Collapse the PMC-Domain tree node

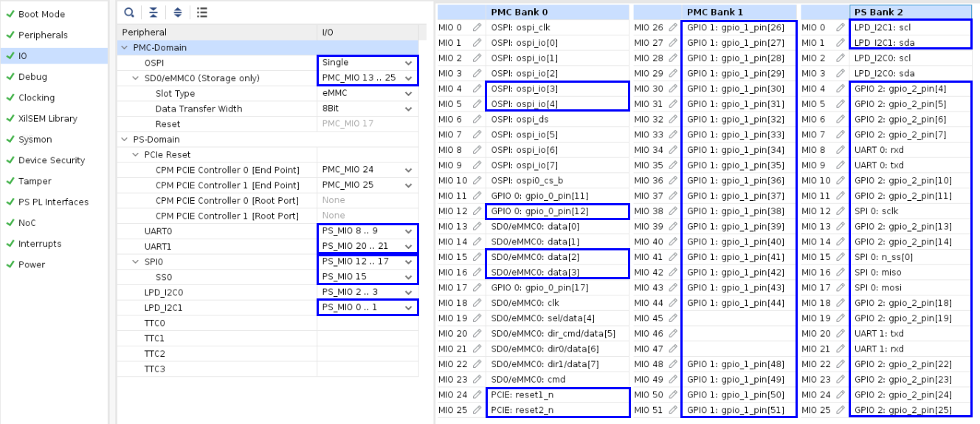point(124,48)
